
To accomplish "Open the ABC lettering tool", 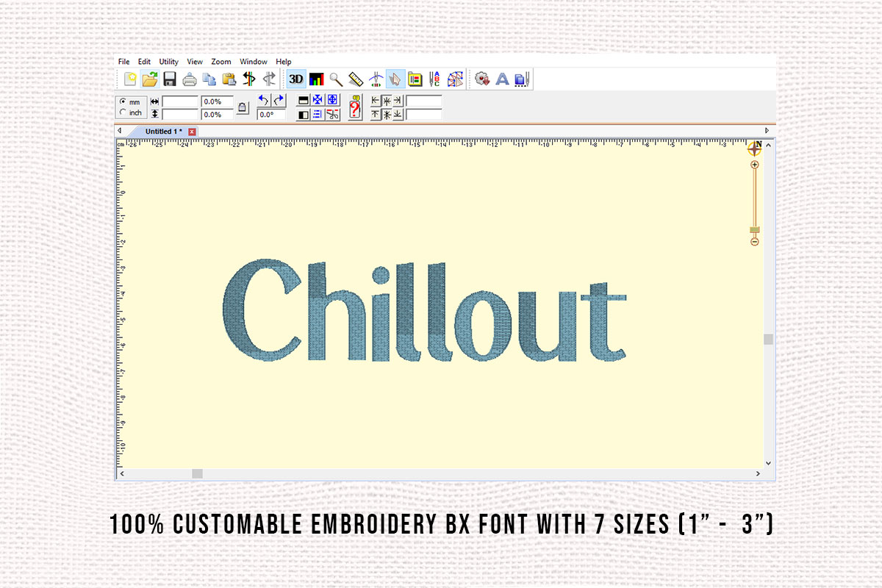I will (436, 79).
